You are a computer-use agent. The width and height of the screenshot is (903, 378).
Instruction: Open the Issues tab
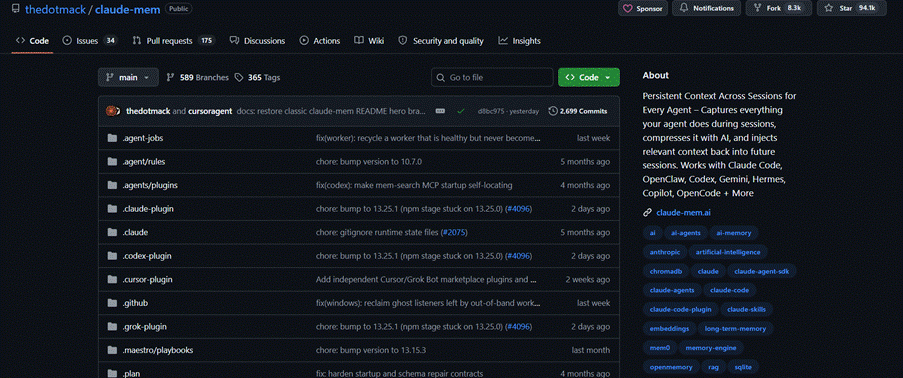[x=89, y=41]
